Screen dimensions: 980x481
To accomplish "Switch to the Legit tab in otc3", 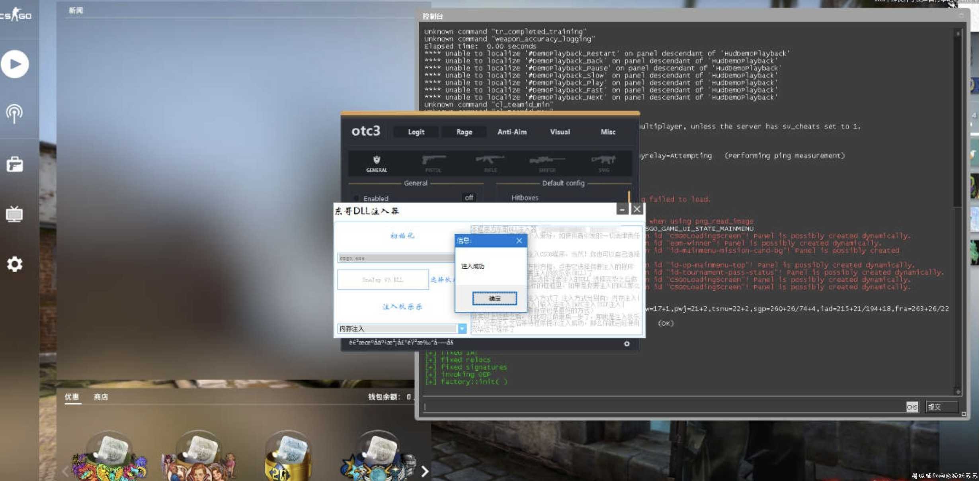I will click(x=416, y=132).
